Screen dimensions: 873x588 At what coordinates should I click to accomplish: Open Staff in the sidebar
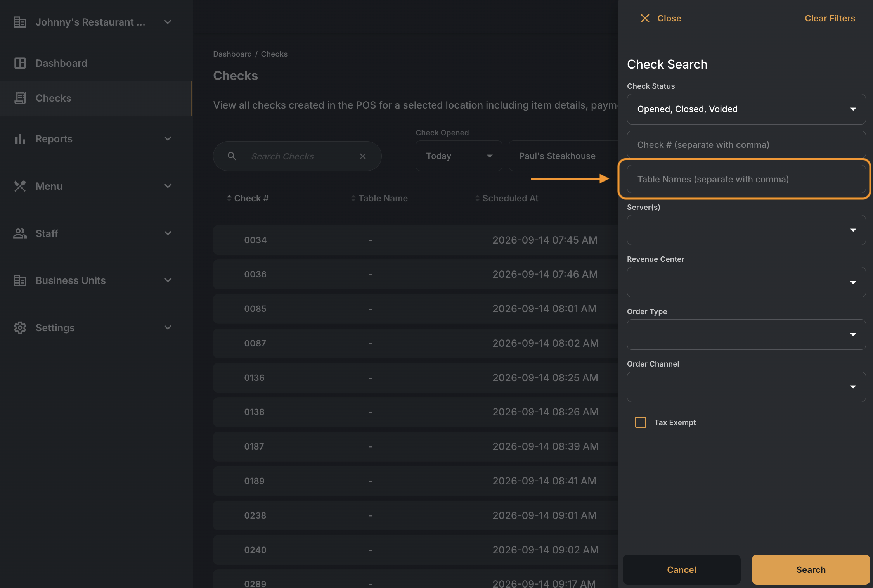pyautogui.click(x=96, y=233)
